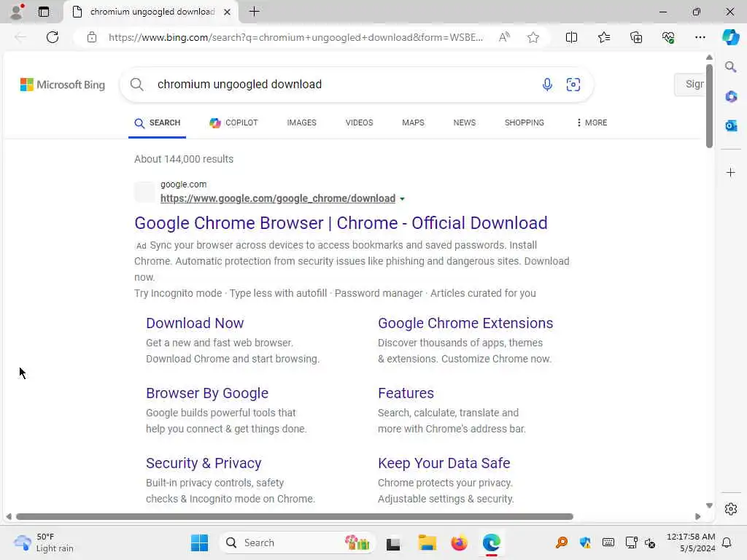Add this page to favorites star
The image size is (747, 560).
click(533, 37)
